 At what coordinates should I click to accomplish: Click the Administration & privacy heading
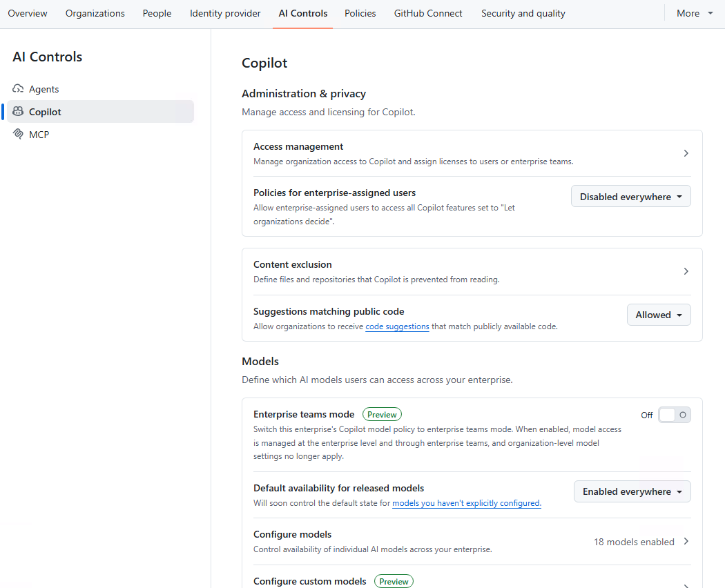[x=304, y=94]
